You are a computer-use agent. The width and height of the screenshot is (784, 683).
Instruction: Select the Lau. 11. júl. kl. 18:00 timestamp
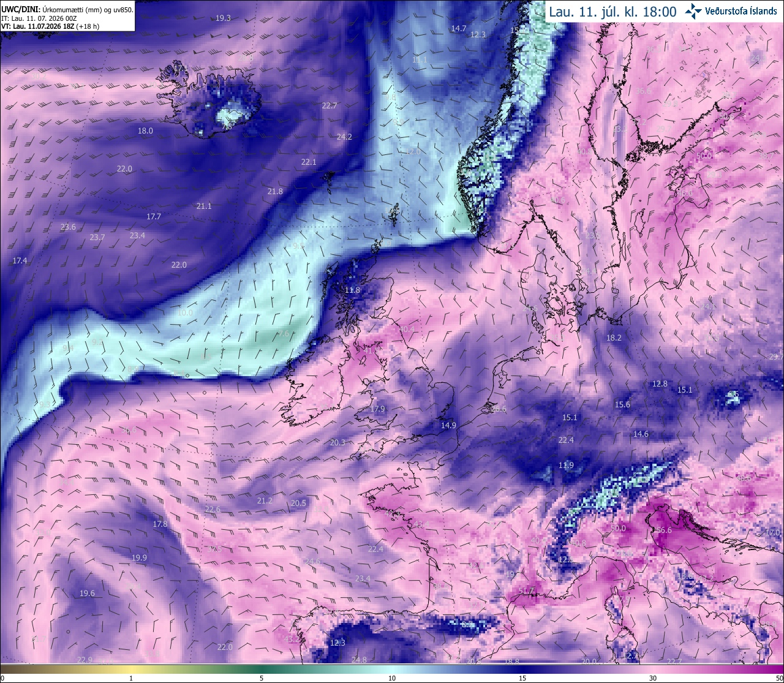(612, 12)
